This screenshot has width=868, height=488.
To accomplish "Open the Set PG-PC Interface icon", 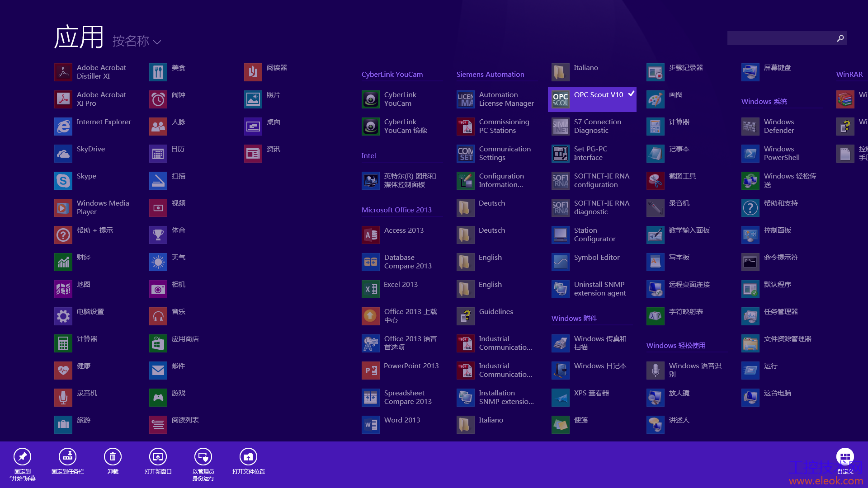I will [x=561, y=154].
